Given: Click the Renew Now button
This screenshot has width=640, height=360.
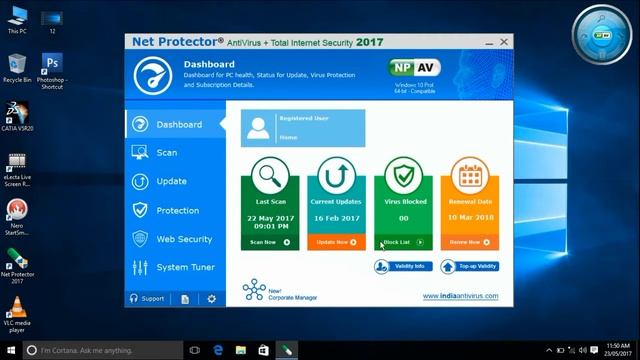Looking at the screenshot, I should (469, 242).
